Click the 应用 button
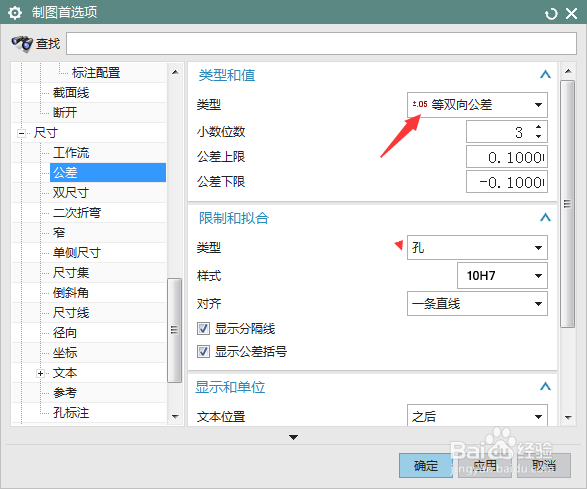587x489 pixels. (484, 465)
